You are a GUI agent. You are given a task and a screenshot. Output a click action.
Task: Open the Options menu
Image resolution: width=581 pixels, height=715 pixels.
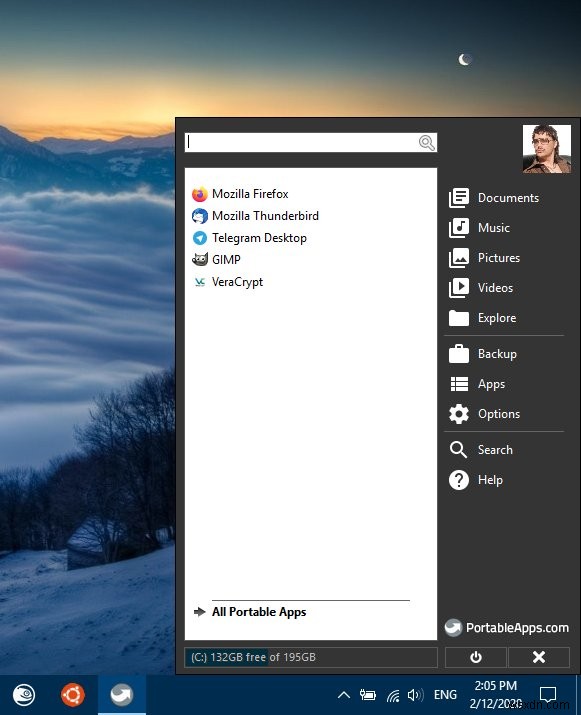coord(484,414)
